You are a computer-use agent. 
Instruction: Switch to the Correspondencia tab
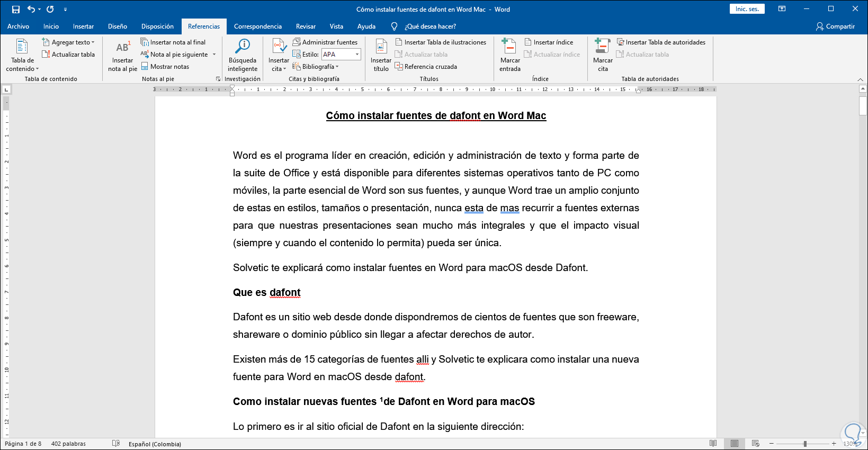[258, 26]
